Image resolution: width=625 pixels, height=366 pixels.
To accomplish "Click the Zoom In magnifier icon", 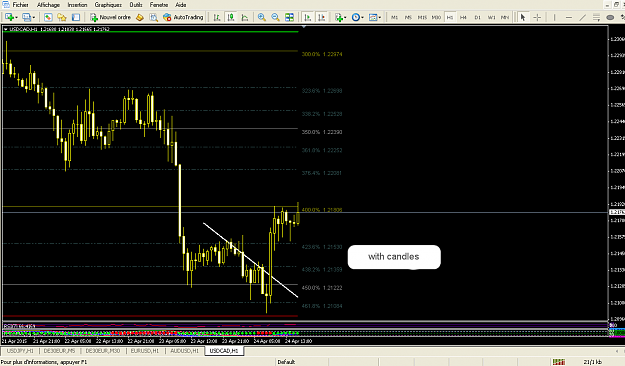I will (261, 17).
